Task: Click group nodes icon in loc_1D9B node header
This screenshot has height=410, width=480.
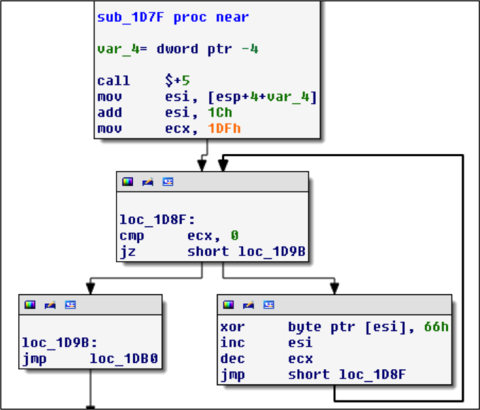Action: (x=70, y=305)
